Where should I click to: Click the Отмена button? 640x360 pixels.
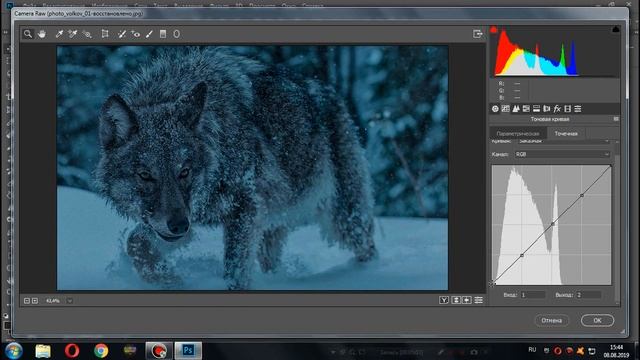click(551, 320)
